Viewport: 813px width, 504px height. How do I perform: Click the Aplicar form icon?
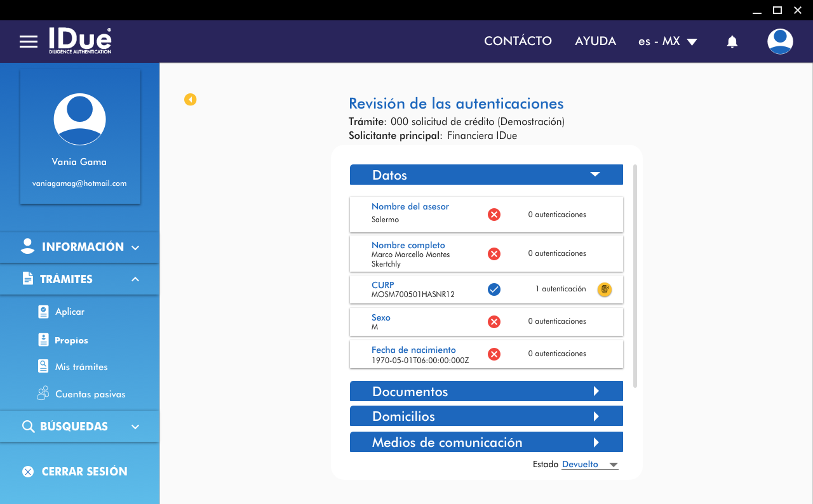pos(43,312)
